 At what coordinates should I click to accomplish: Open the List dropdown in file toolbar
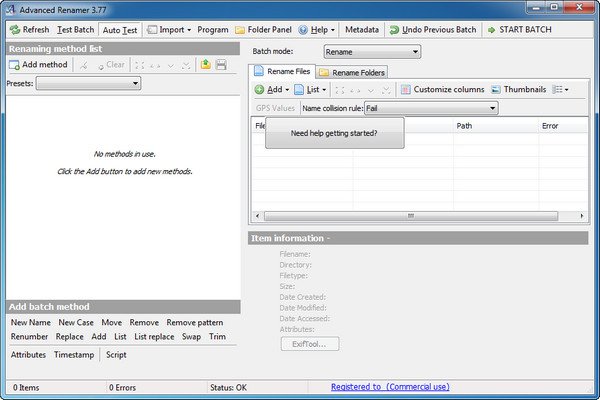pyautogui.click(x=310, y=90)
